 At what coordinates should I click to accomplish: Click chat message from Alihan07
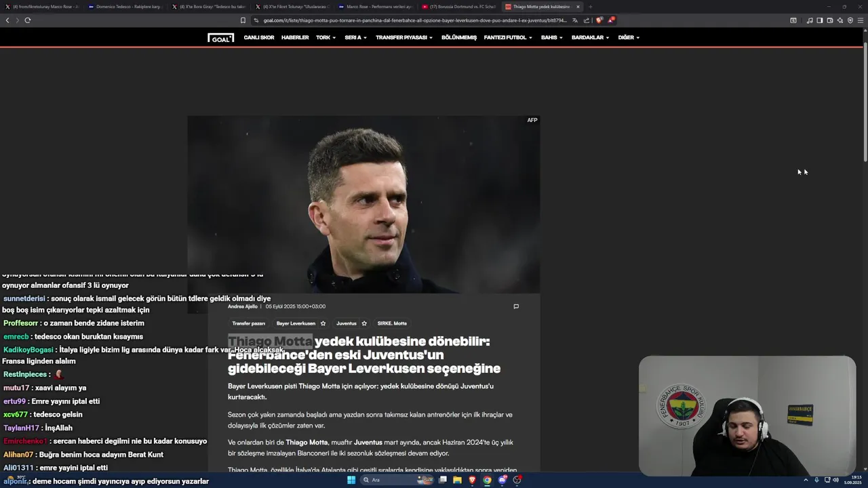point(83,455)
